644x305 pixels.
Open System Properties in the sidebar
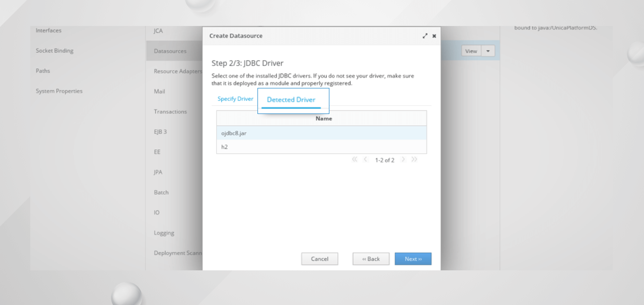click(59, 91)
